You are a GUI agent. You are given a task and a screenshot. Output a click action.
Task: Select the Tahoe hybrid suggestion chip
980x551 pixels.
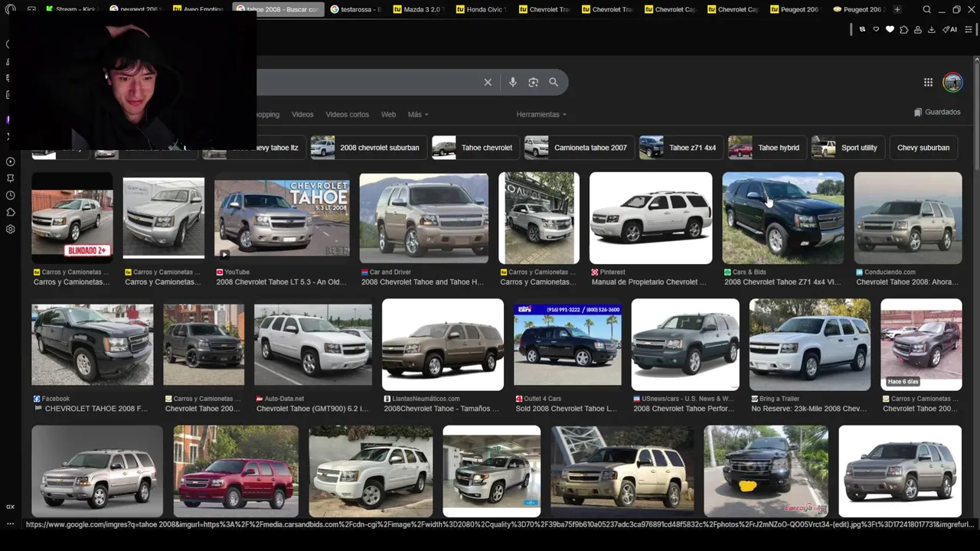pyautogui.click(x=766, y=148)
